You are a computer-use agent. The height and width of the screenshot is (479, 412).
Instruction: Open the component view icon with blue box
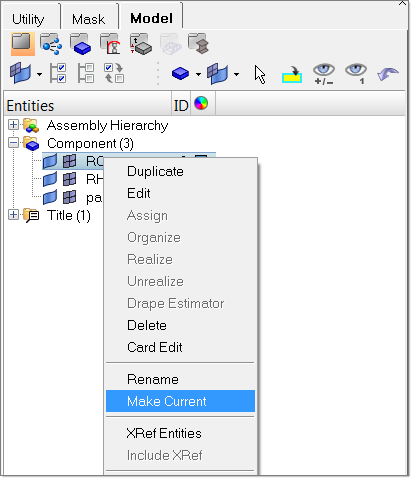[80, 44]
